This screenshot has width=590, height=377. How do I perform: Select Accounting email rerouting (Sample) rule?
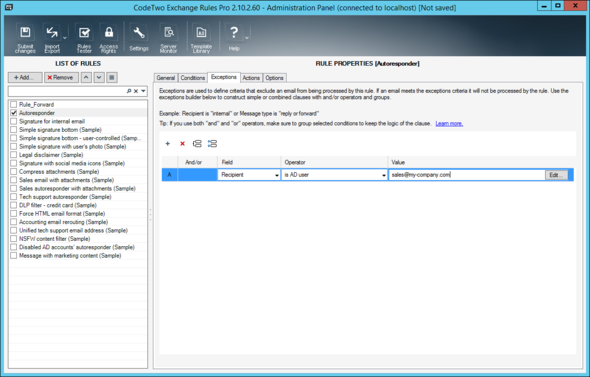pos(64,222)
